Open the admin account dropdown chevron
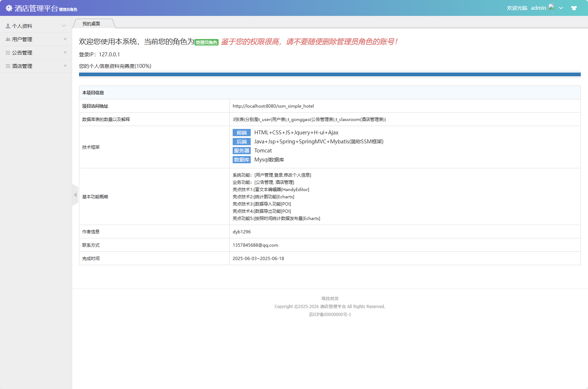Screen dimensions: 588x389 pos(561,8)
